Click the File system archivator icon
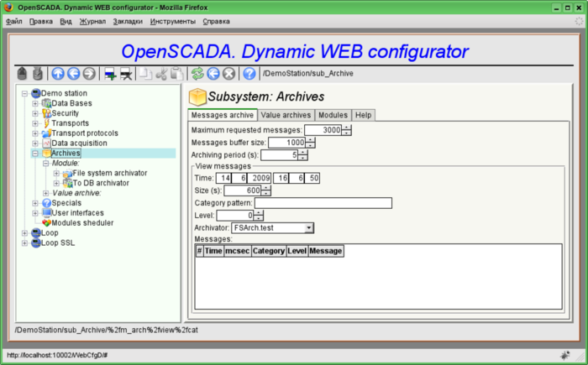The width and height of the screenshot is (588, 365). pos(68,173)
